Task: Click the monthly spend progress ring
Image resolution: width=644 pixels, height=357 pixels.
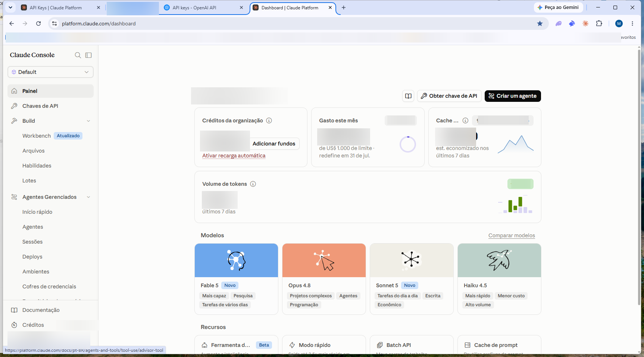Action: click(408, 144)
